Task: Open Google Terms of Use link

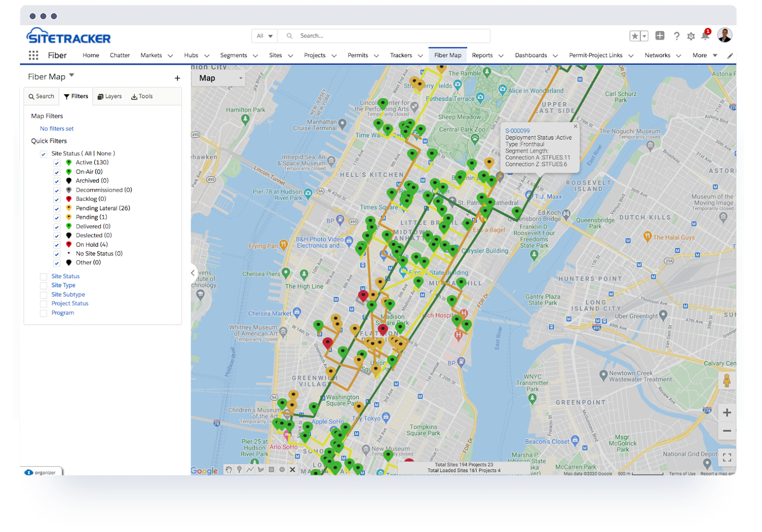Action: click(x=682, y=474)
